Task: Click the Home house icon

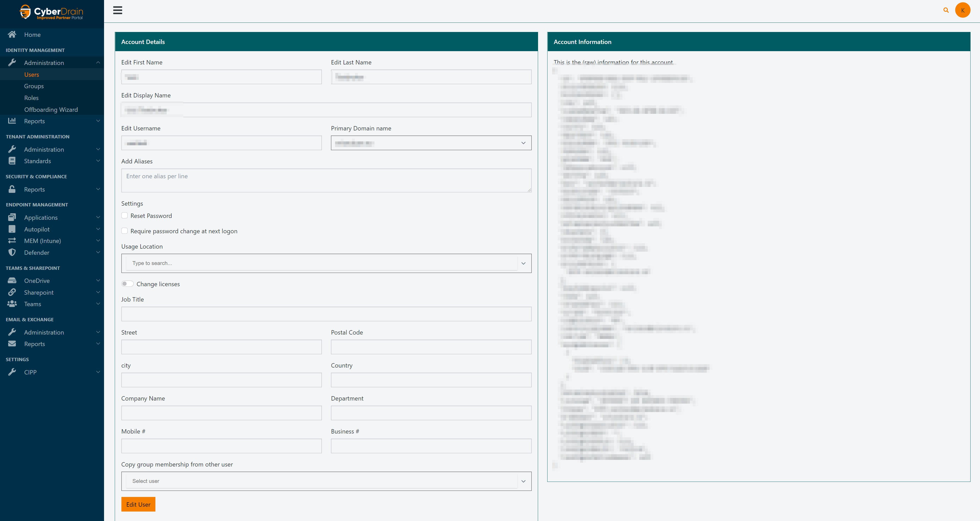Action: coord(12,35)
